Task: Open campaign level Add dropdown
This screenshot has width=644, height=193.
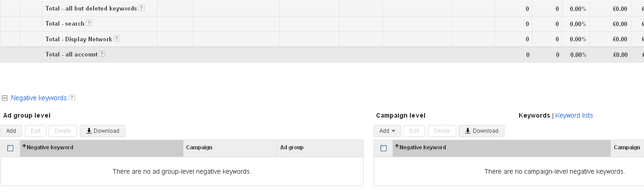Action: pos(387,131)
